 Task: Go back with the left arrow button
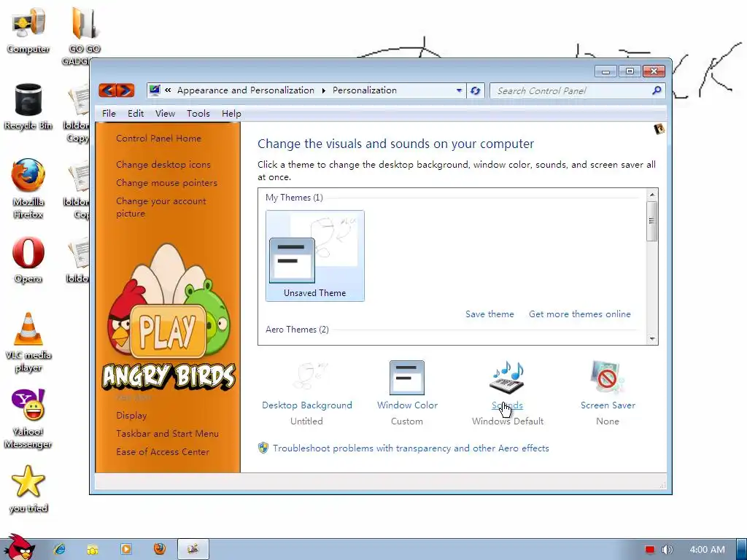108,90
